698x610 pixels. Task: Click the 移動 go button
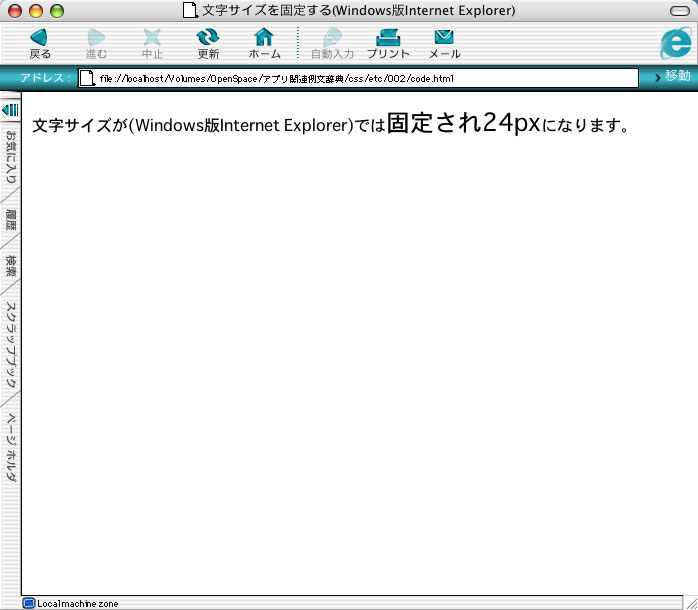(672, 76)
